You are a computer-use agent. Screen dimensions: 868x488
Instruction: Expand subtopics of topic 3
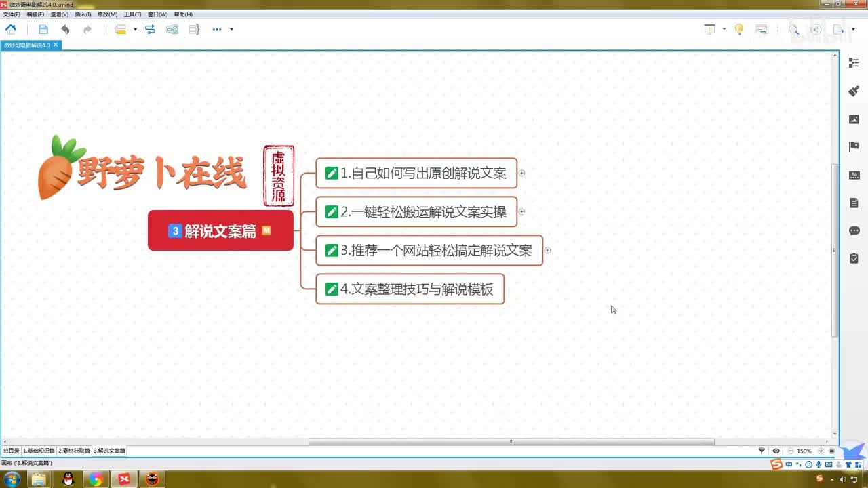[x=547, y=251]
